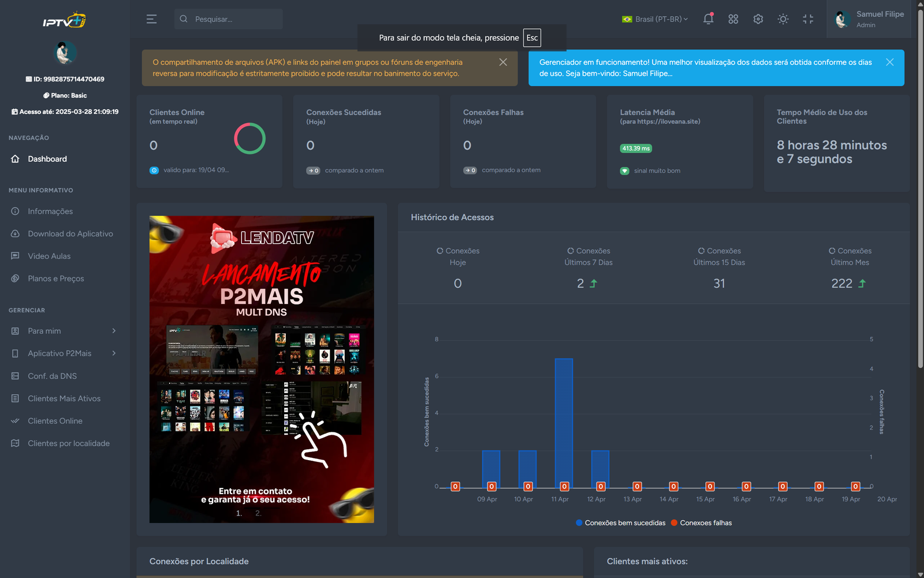Screen dimensions: 924x578
Task: Click the Conexões por Localidade heading
Action: 199,561
